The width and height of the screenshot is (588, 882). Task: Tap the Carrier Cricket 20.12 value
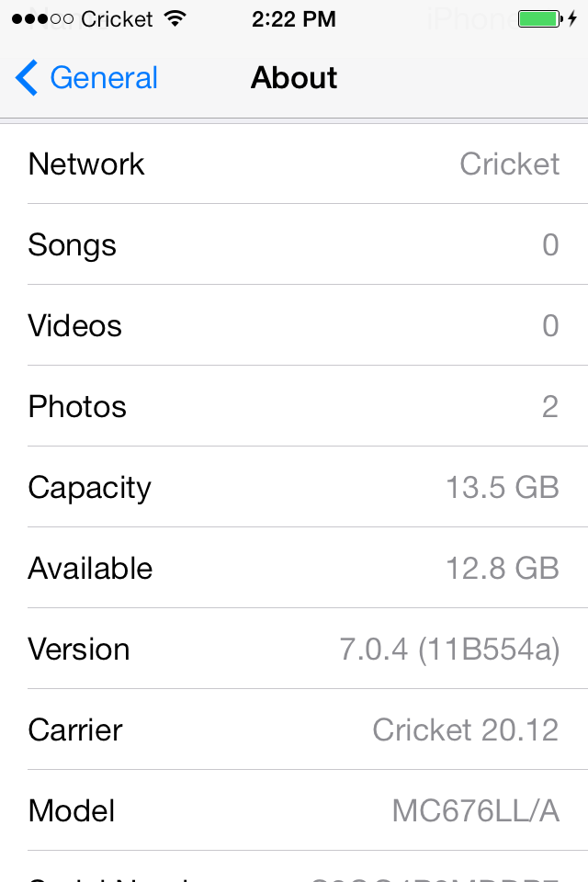(465, 729)
